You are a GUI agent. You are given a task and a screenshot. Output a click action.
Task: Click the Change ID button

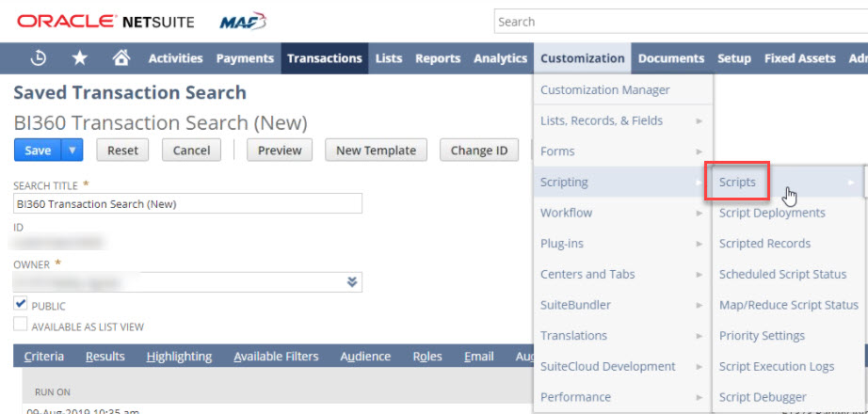pos(478,151)
